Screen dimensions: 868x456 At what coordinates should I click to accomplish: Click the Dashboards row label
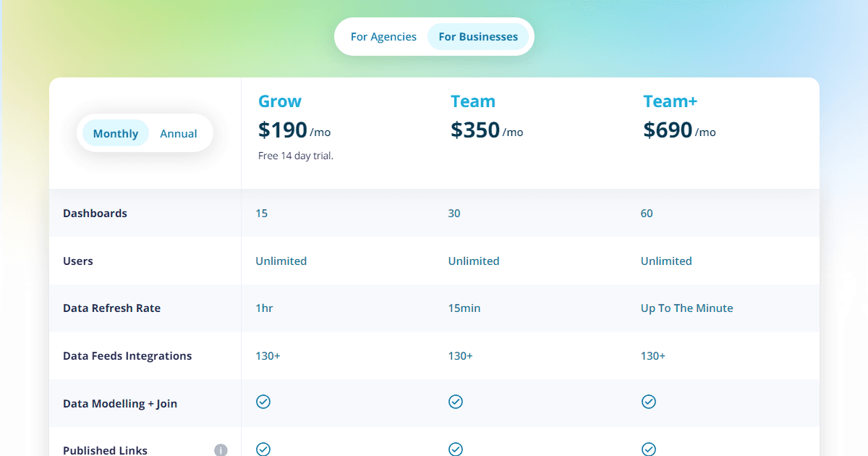(95, 214)
